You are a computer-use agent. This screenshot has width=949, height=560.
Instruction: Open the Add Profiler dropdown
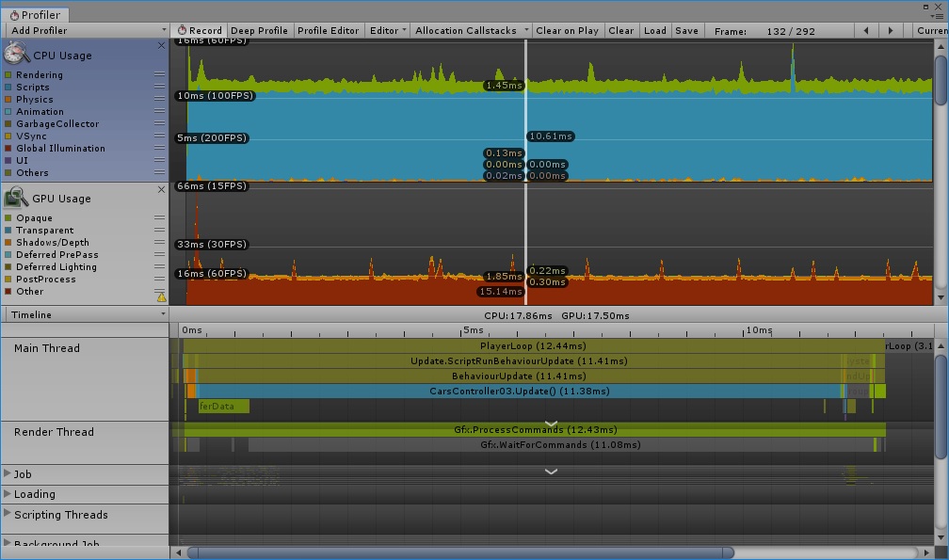pos(85,30)
